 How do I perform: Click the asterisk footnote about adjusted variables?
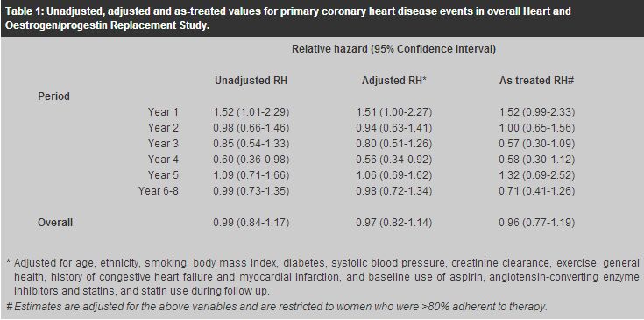[x=322, y=277]
